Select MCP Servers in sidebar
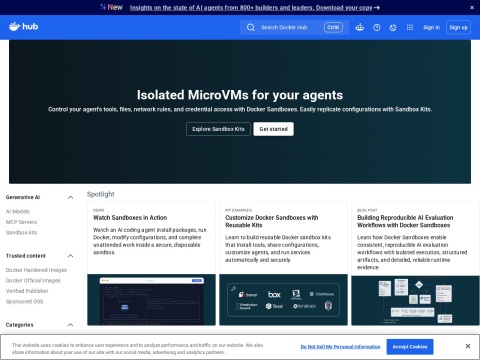 [x=21, y=222]
